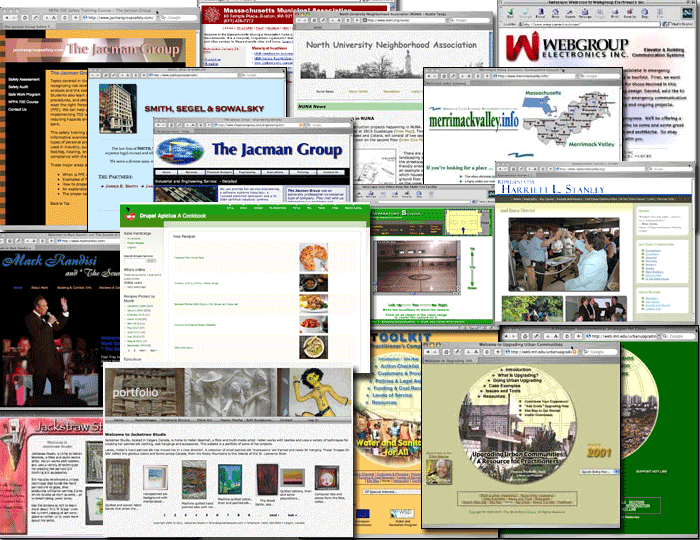The height and width of the screenshot is (540, 700).
Task: Click the plus icon in the rear green urbanupgrading window toolbar
Action: 578,336
